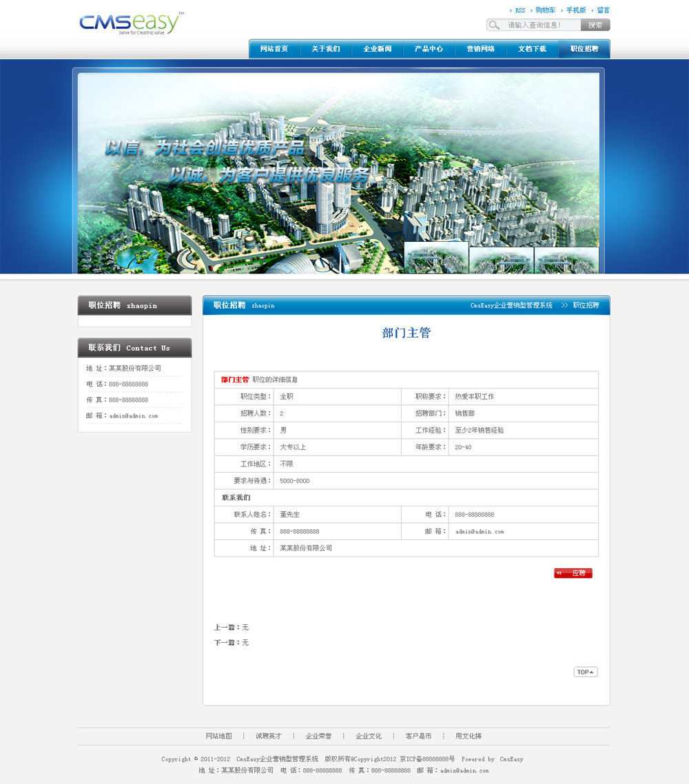Click the magnifier icon in search box
This screenshot has width=689, height=784.
494,25
